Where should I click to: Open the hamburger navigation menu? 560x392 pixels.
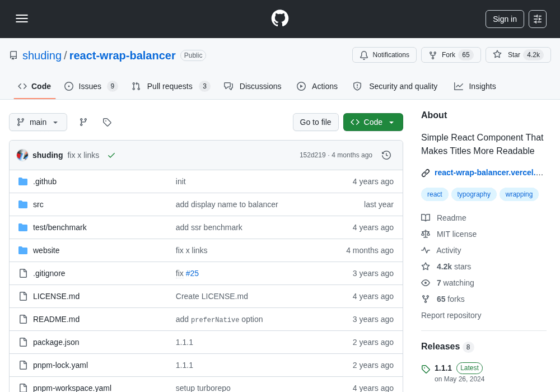(22, 18)
